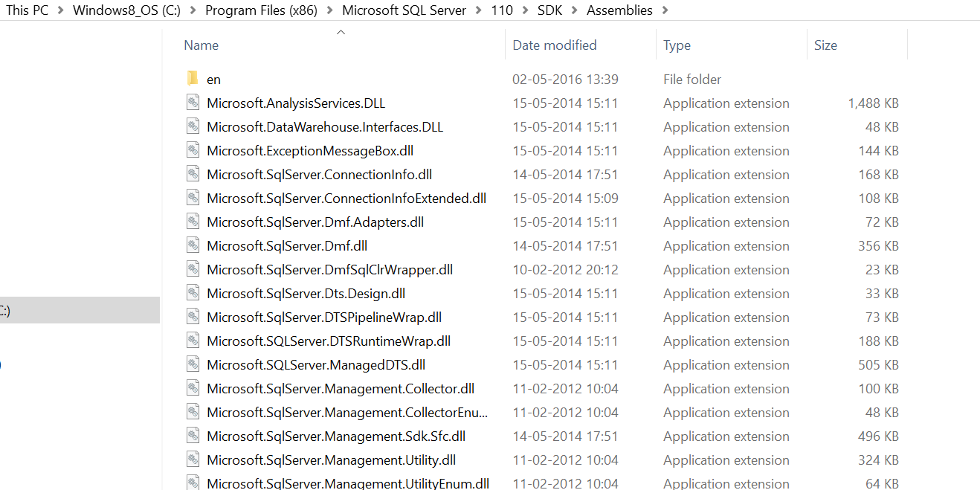Image resolution: width=980 pixels, height=490 pixels.
Task: Click the Microsoft.SqlServer.ConnectionInfo.dll file icon
Action: click(193, 174)
